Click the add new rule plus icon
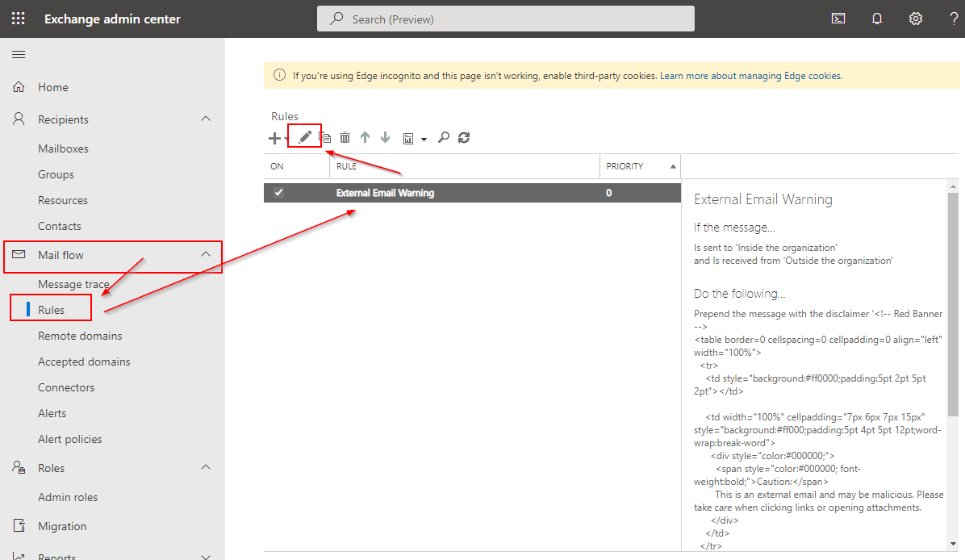The width and height of the screenshot is (965, 560). click(274, 138)
